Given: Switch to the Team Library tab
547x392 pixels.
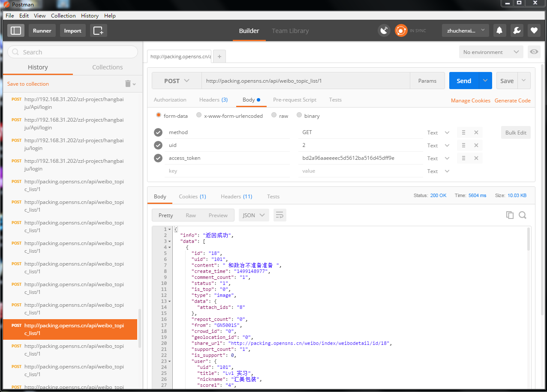Looking at the screenshot, I should pos(290,31).
